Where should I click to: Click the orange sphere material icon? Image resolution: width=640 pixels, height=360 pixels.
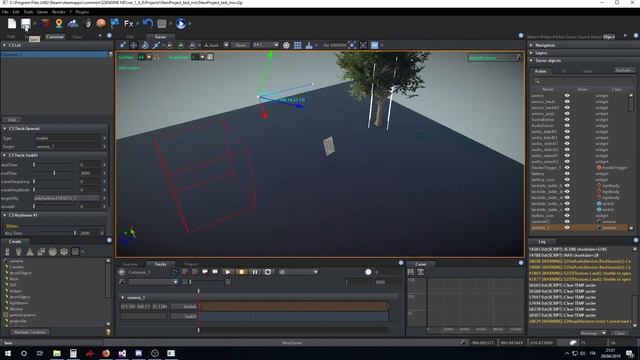tap(101, 23)
